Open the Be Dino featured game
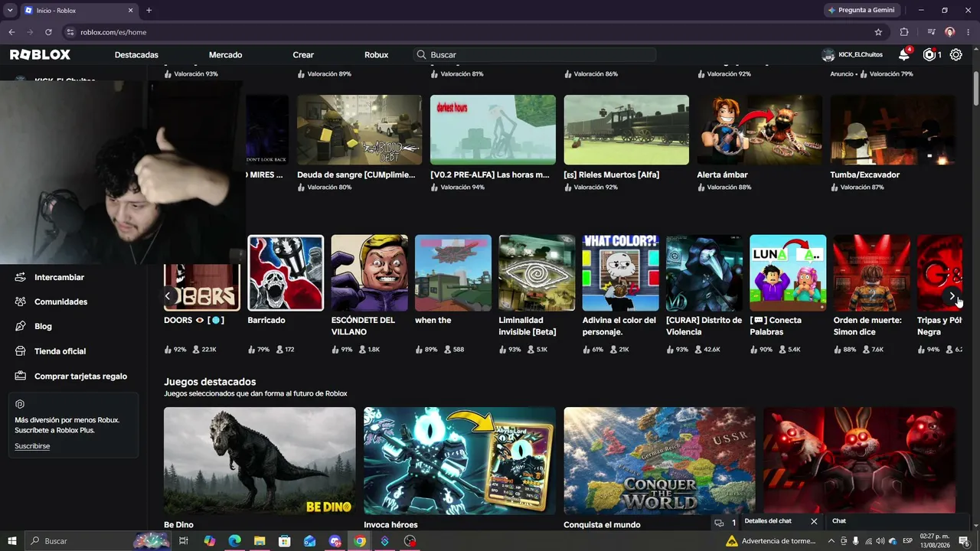 tap(260, 460)
